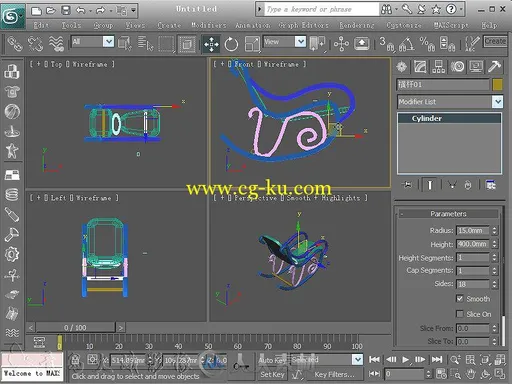Toggle Percent Snap button

(x=427, y=44)
